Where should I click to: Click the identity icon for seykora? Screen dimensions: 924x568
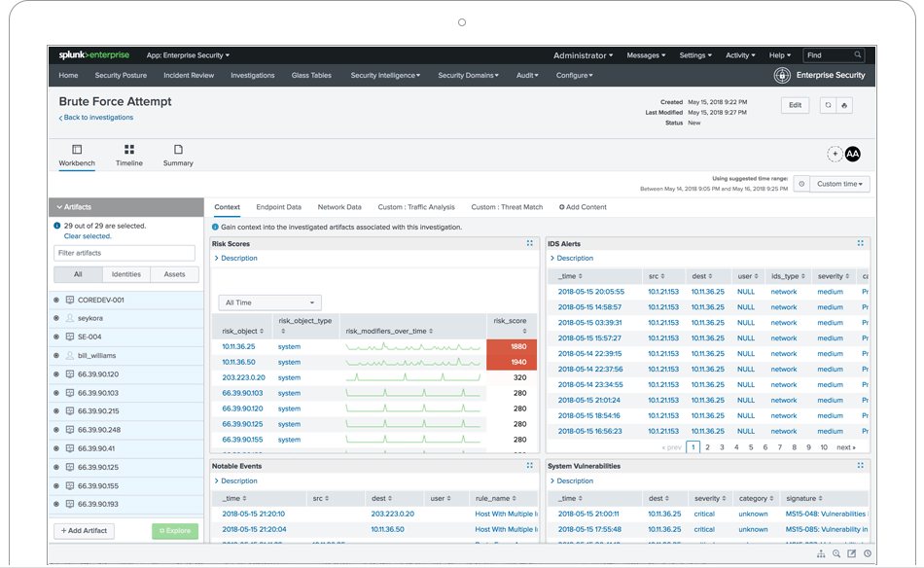69,318
